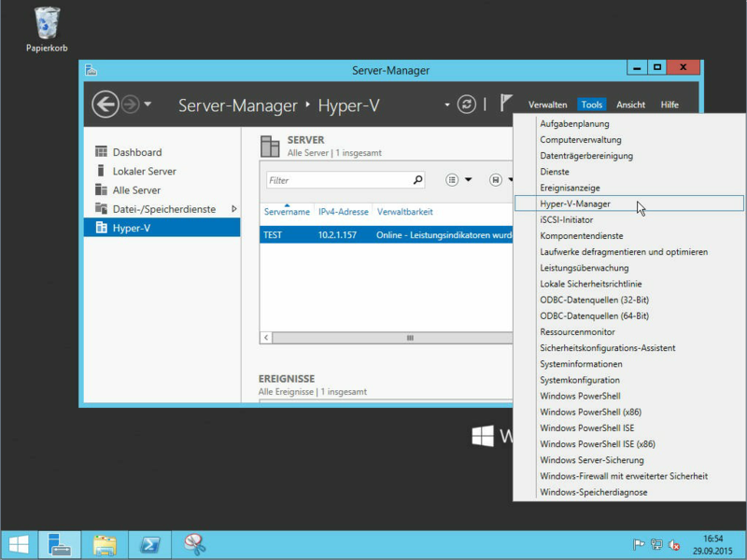The height and width of the screenshot is (560, 747).
Task: Click the horizontal scrollbar left arrow
Action: (266, 338)
